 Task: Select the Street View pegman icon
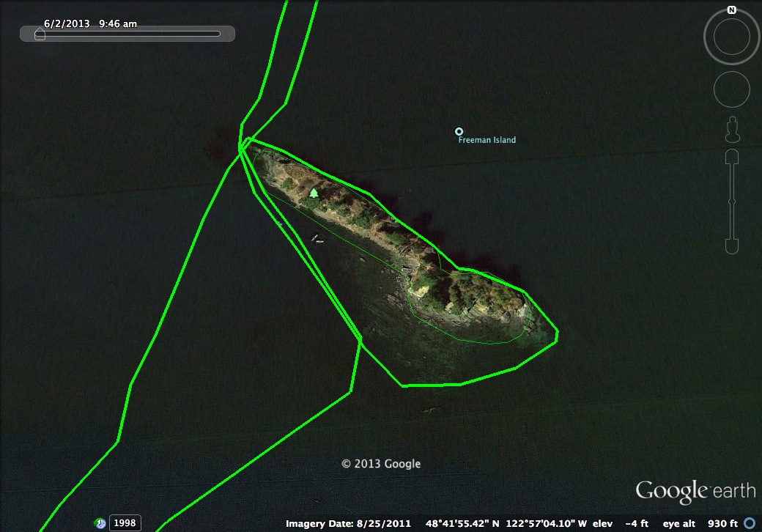[731, 130]
